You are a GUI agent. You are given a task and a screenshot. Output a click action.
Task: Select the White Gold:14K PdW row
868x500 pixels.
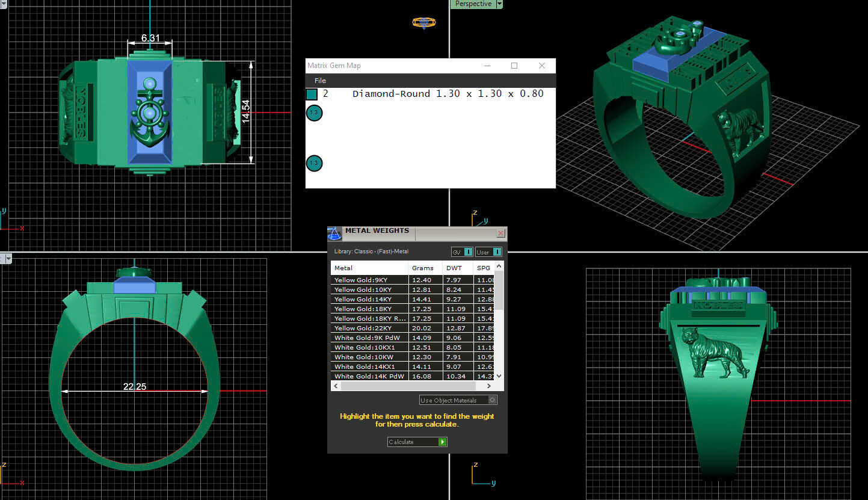point(413,376)
